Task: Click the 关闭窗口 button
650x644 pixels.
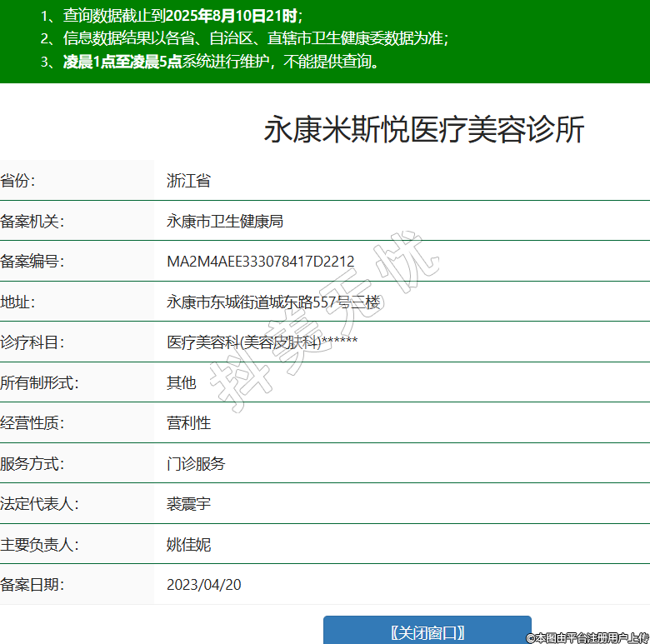Action: click(x=427, y=632)
